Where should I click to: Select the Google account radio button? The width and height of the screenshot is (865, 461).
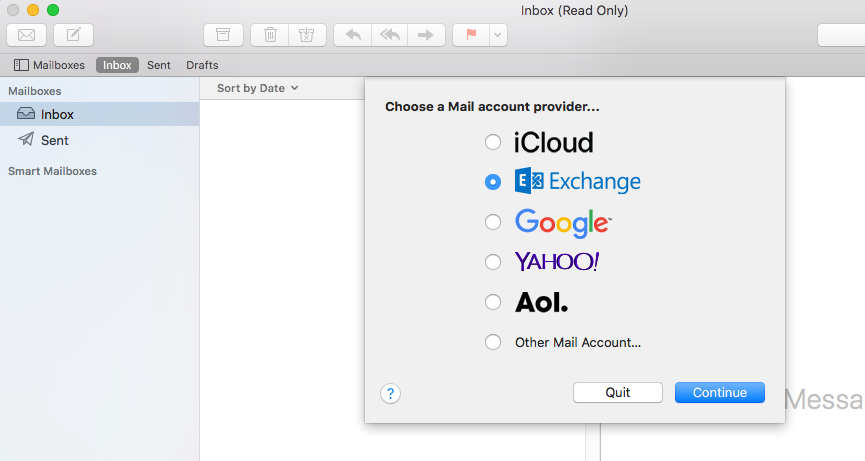coord(492,222)
